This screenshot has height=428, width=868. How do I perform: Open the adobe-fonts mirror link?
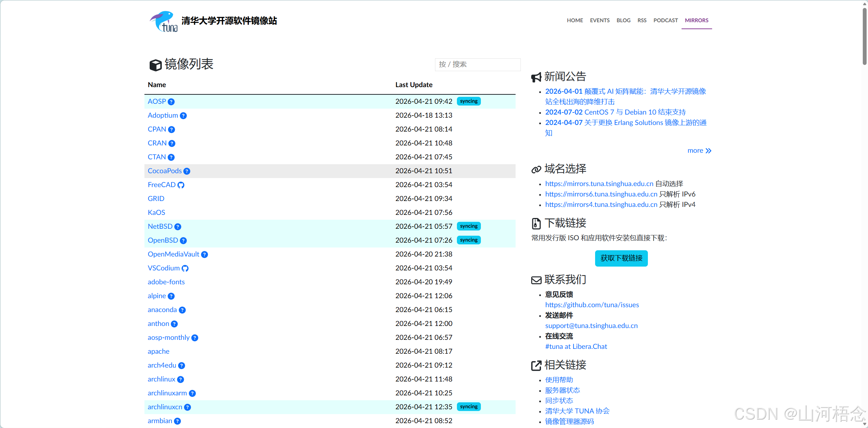tap(166, 282)
